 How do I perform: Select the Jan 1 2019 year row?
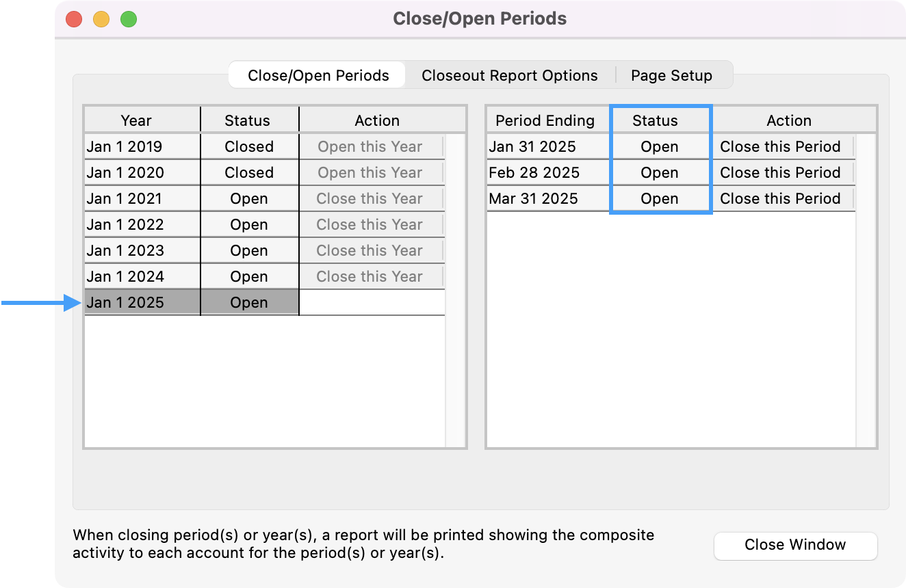pyautogui.click(x=125, y=147)
